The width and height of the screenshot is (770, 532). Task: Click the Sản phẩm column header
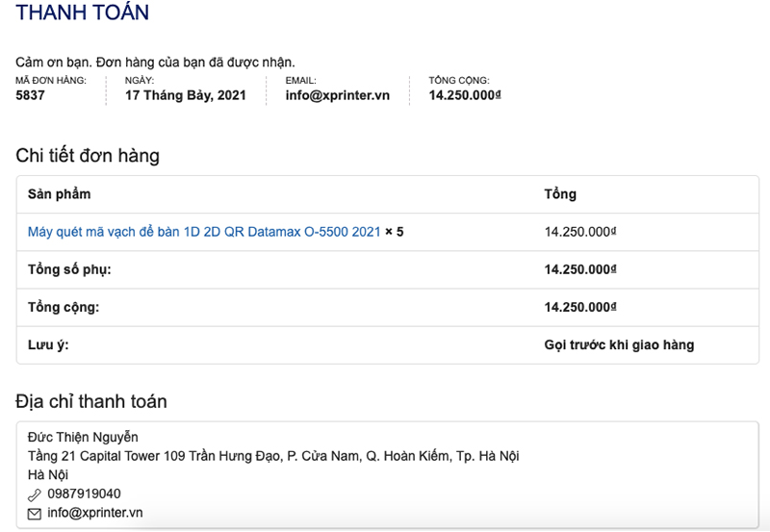point(59,194)
